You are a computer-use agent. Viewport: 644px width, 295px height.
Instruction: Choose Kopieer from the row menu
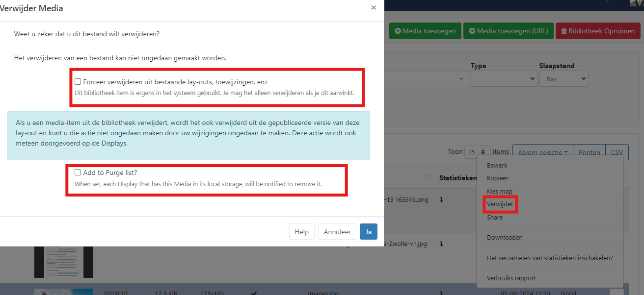point(497,178)
